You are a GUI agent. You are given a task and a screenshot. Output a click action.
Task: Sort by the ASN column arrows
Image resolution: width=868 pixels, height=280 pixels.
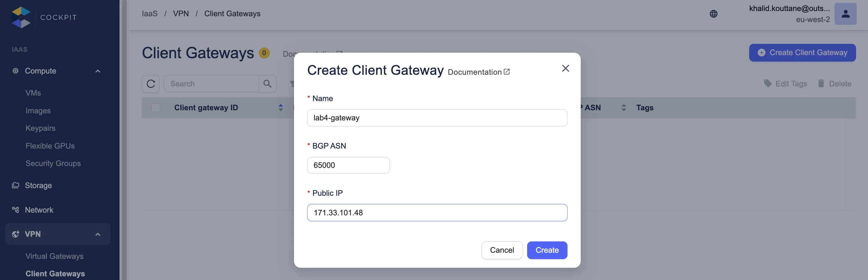tap(624, 108)
